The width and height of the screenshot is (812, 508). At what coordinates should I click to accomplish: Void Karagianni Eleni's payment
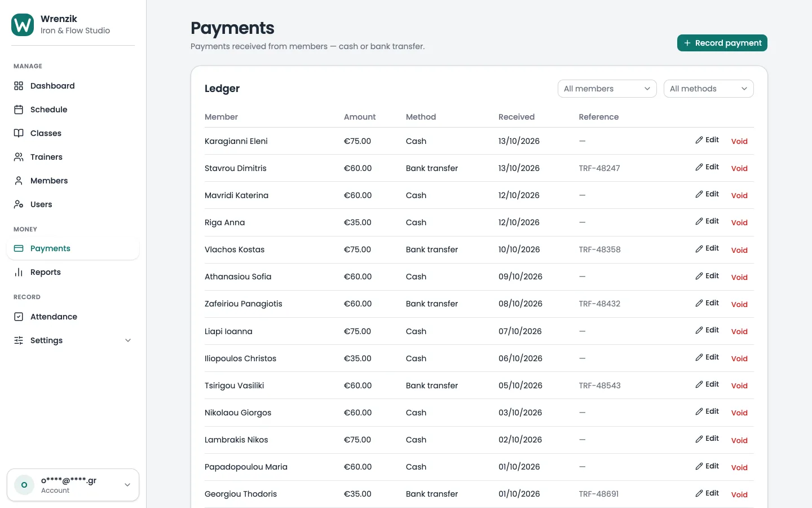(739, 141)
